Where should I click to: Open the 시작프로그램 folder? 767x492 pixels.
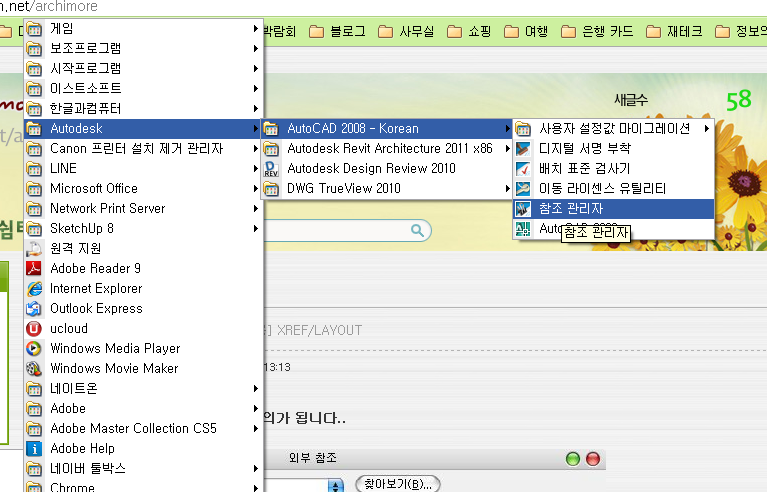tap(143, 68)
